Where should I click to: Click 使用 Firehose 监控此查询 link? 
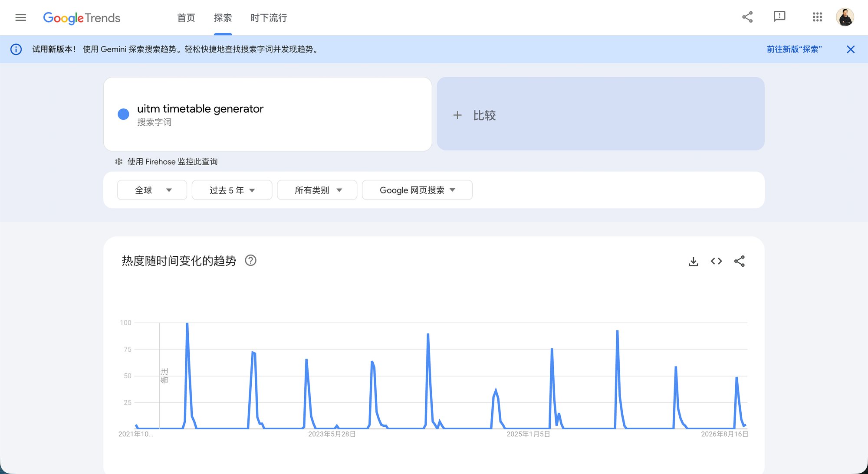coord(172,161)
